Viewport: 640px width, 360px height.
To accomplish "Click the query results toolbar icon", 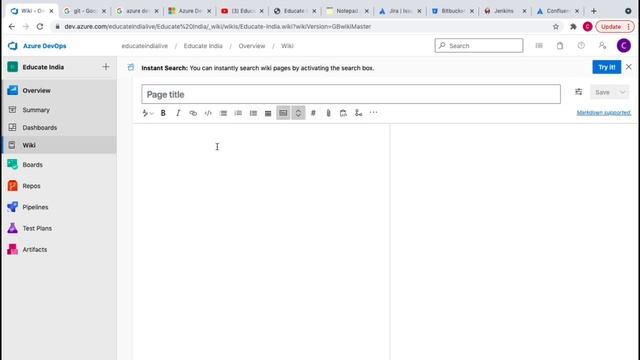I will [343, 113].
